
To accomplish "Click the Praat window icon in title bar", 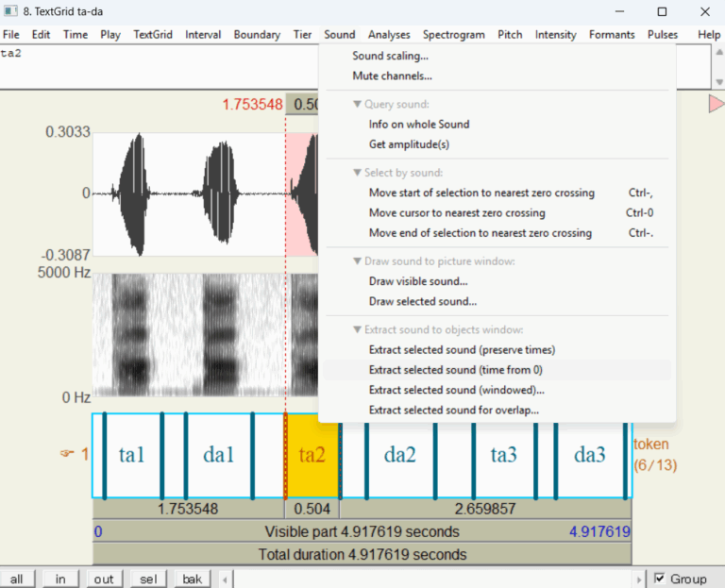I will [9, 11].
